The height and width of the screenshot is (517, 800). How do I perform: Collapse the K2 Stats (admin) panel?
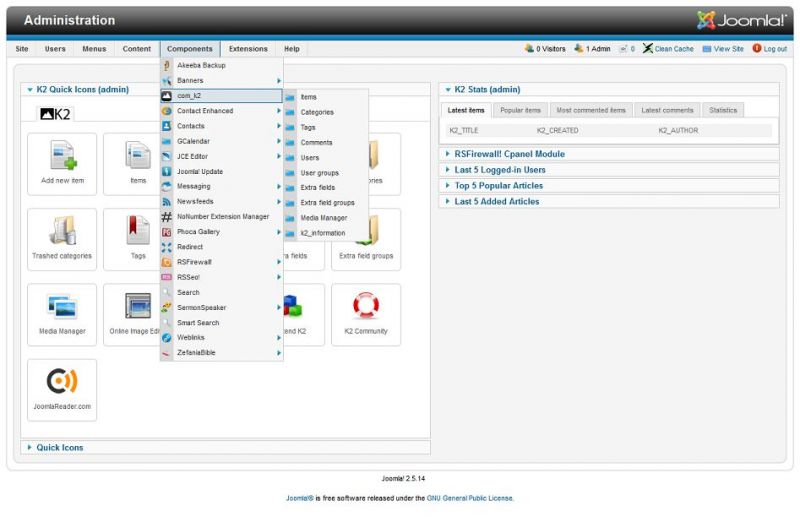point(448,90)
